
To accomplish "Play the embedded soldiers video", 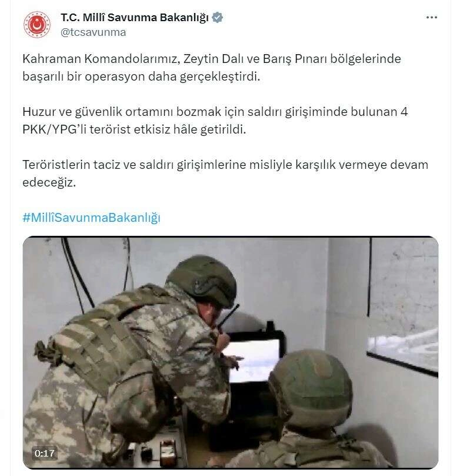I will pos(231,352).
